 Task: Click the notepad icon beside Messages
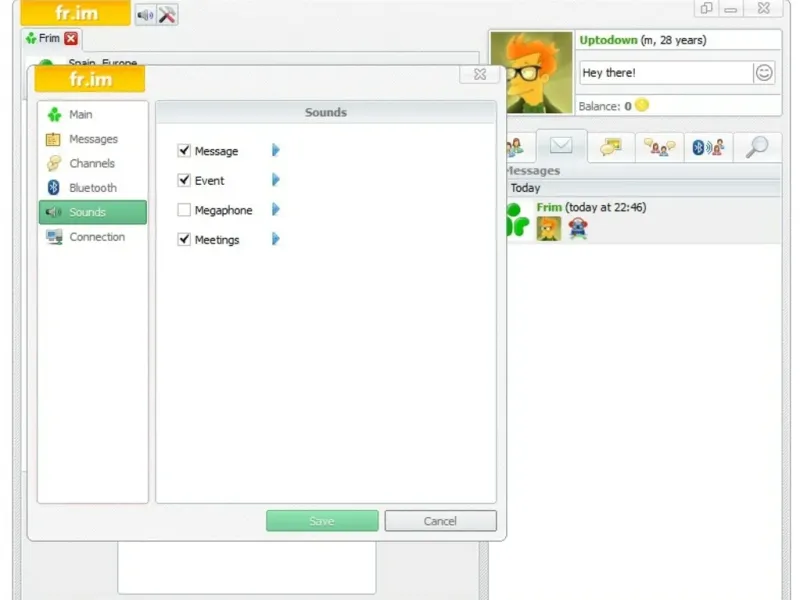click(54, 139)
